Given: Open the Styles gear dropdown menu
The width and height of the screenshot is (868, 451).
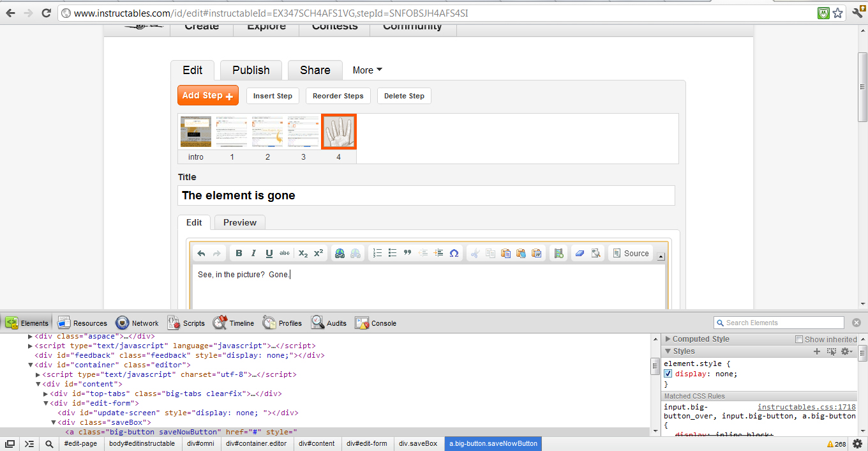Looking at the screenshot, I should [x=847, y=351].
